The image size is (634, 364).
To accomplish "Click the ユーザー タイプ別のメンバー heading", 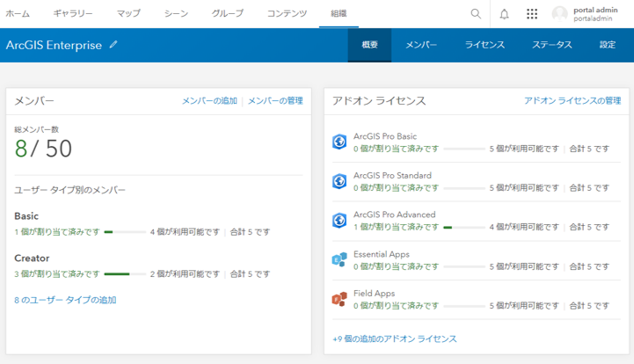I will 70,190.
